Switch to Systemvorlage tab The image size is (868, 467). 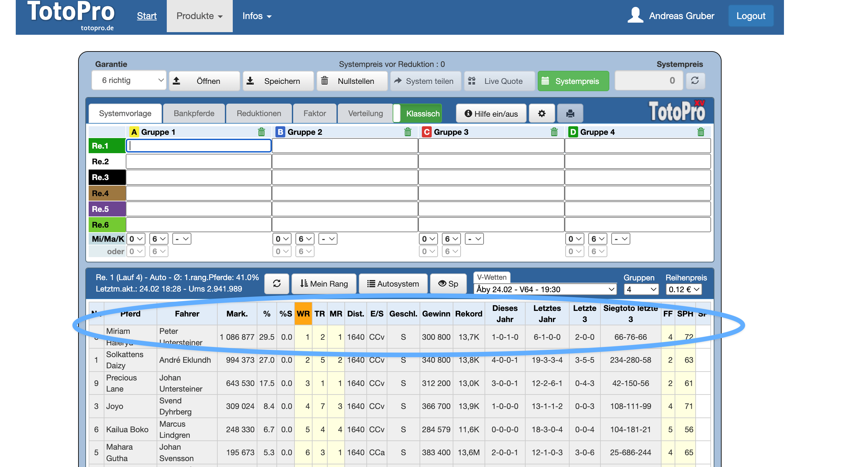[x=125, y=113]
